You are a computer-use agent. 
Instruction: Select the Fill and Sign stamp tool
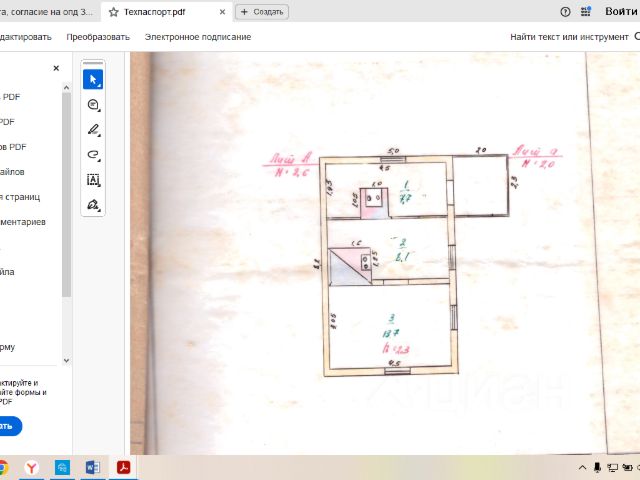(x=93, y=204)
